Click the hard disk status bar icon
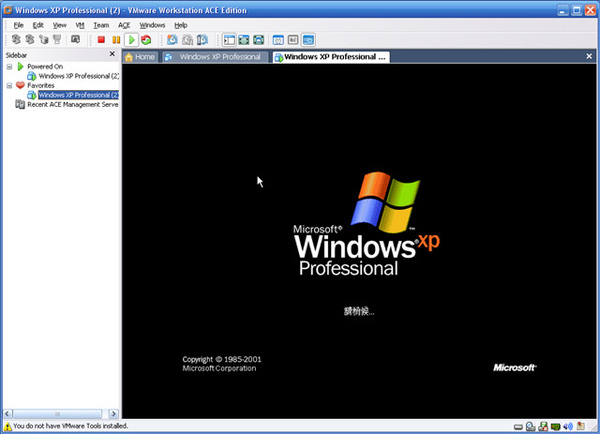This screenshot has height=434, width=600. [518, 427]
